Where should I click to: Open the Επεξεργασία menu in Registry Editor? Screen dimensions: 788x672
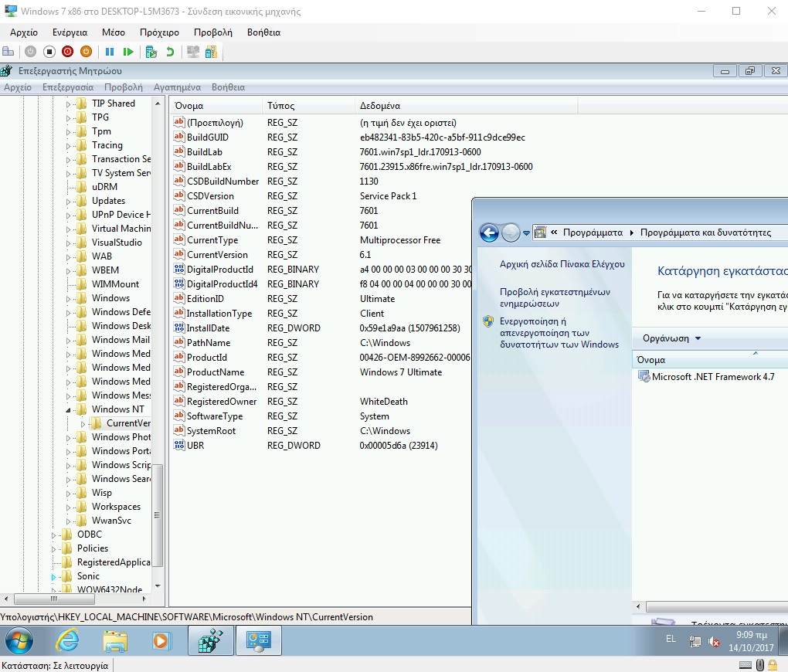point(68,87)
